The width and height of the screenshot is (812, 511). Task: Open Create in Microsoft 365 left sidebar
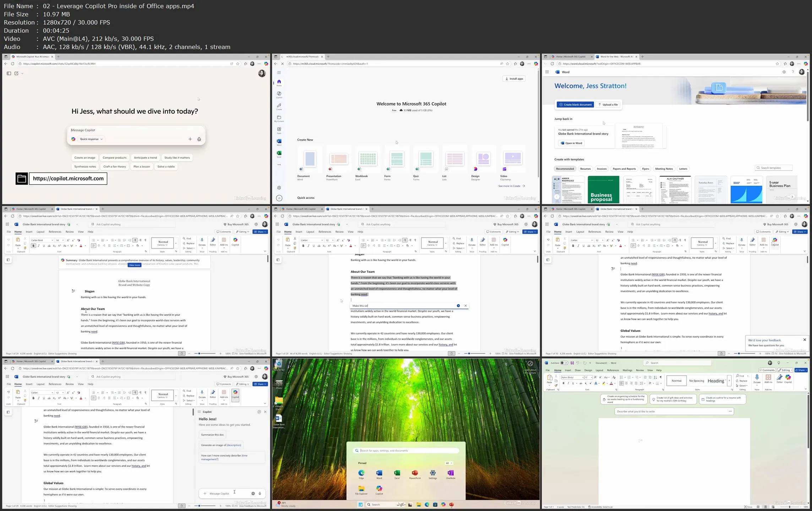tap(279, 107)
